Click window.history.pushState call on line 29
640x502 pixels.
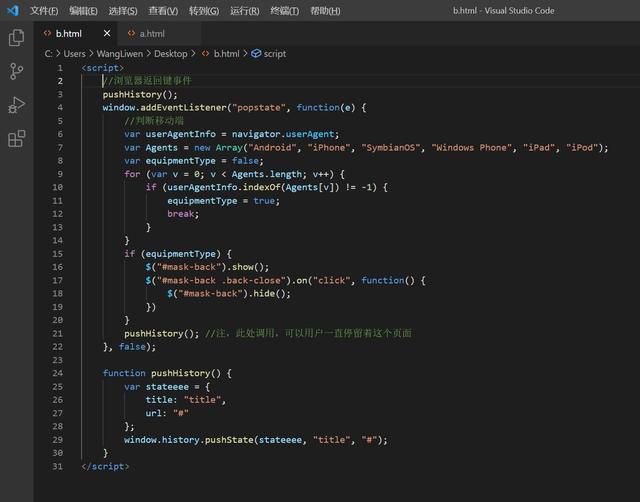tap(256, 440)
